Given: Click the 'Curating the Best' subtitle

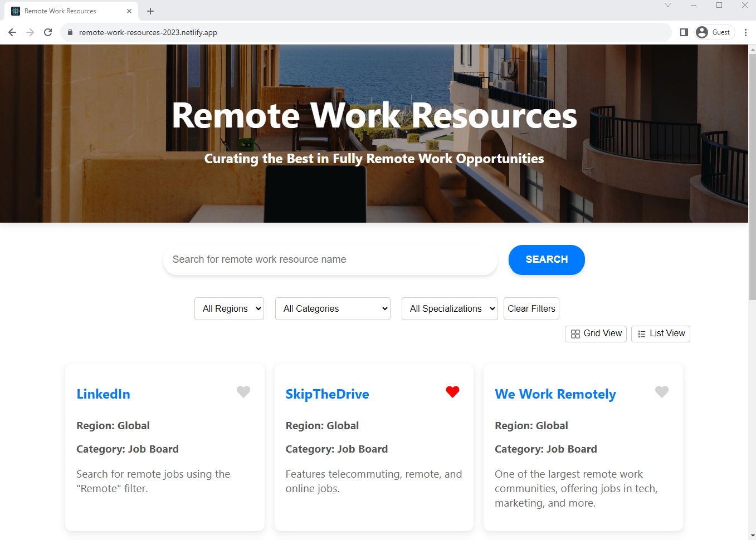Looking at the screenshot, I should point(374,159).
